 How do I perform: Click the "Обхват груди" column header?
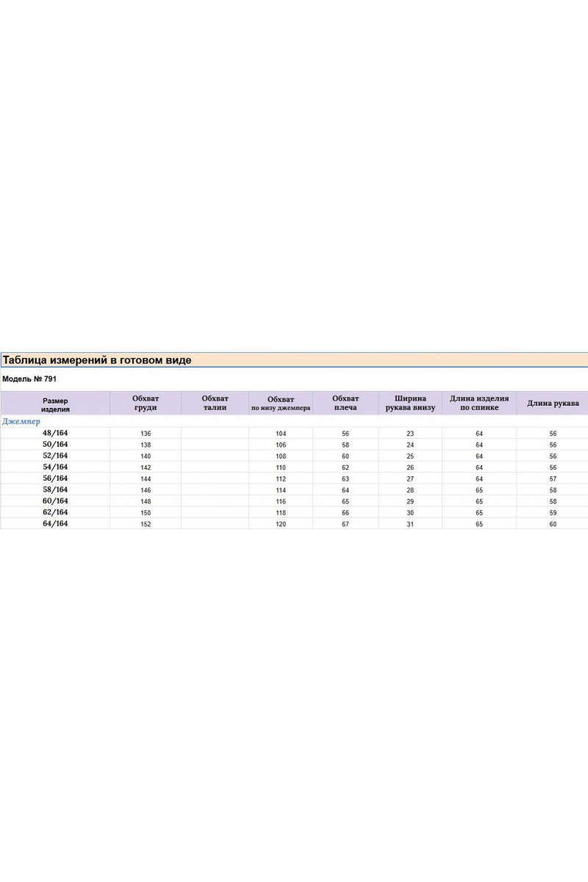tap(146, 403)
